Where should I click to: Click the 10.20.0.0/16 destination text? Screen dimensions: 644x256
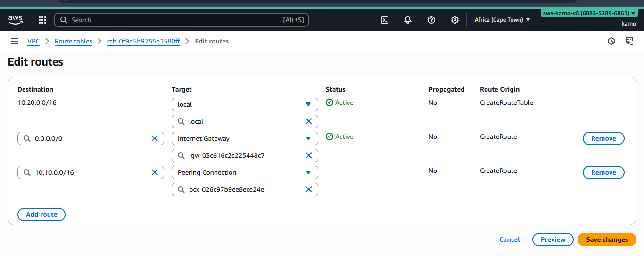coord(37,102)
